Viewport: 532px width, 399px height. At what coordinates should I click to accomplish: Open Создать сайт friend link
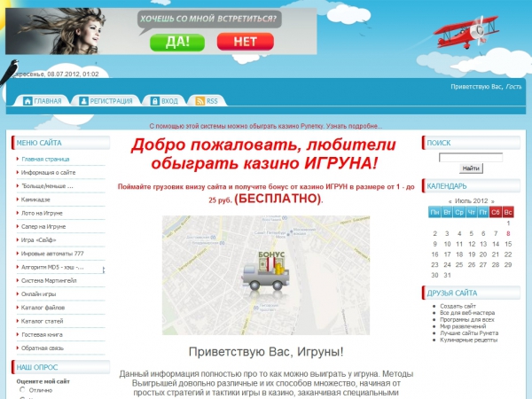pos(458,306)
